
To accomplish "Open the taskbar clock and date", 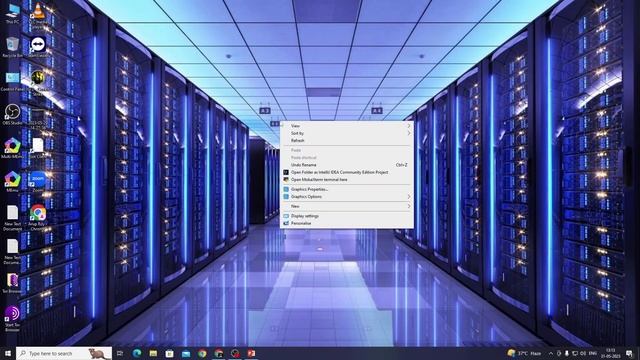I will [x=611, y=353].
